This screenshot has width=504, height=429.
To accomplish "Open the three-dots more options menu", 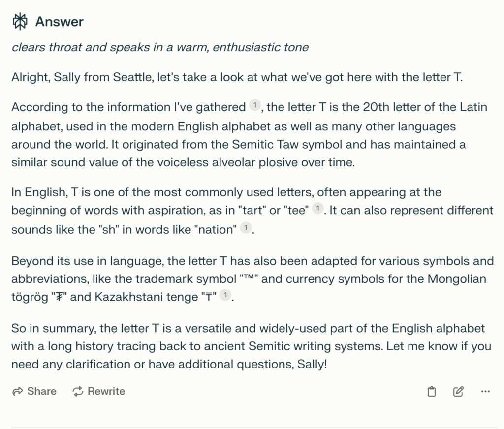I will (485, 391).
